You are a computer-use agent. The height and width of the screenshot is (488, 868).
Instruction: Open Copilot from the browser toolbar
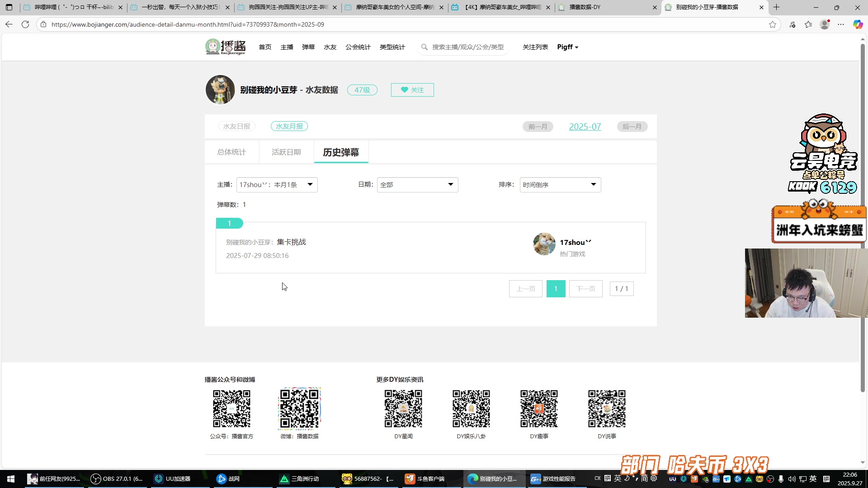point(858,24)
